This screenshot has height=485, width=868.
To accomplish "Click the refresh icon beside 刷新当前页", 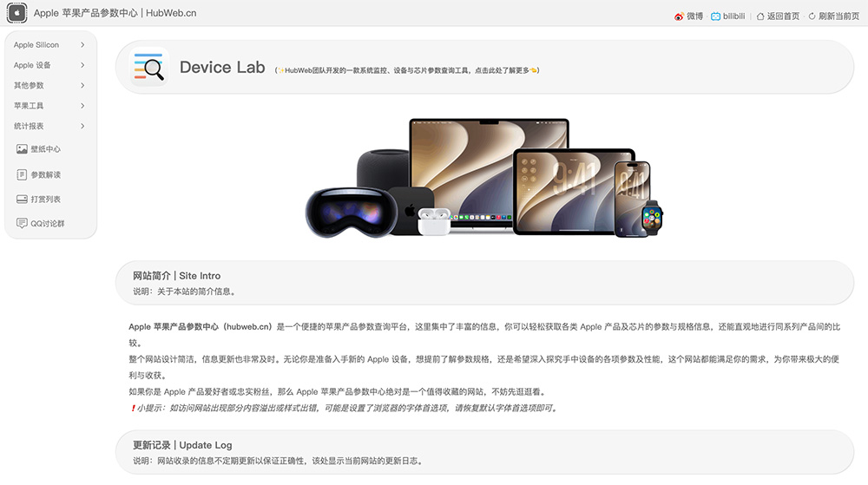I will [812, 16].
